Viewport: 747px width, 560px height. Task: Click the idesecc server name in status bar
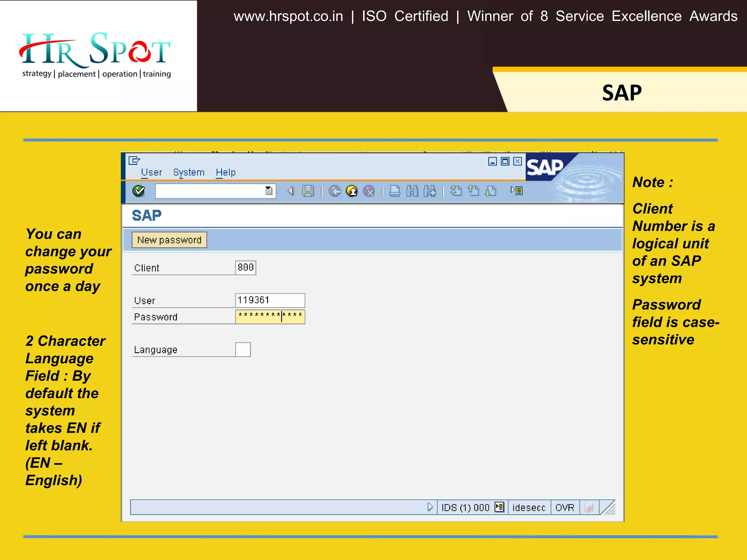(x=529, y=507)
